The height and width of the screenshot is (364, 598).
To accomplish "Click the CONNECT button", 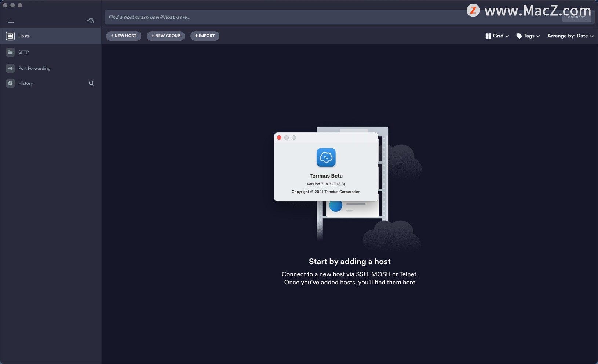I will click(577, 17).
